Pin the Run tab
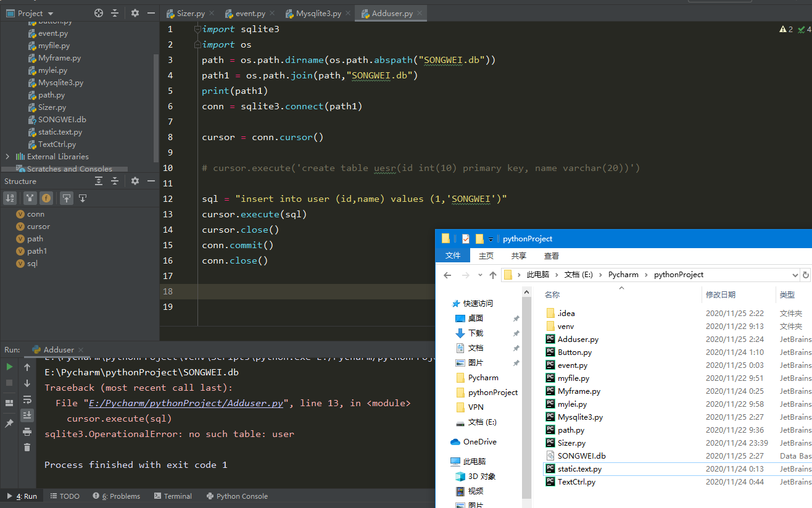812x508 pixels. coord(9,423)
